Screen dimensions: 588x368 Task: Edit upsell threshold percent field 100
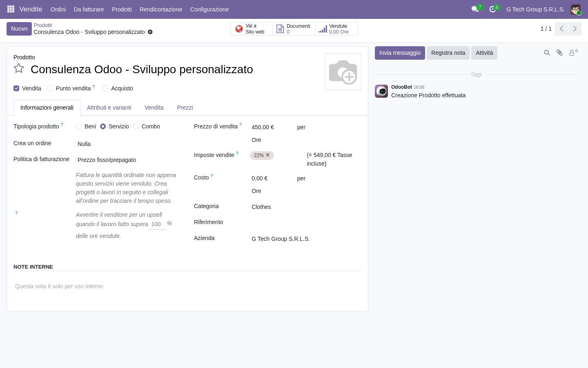pyautogui.click(x=158, y=224)
